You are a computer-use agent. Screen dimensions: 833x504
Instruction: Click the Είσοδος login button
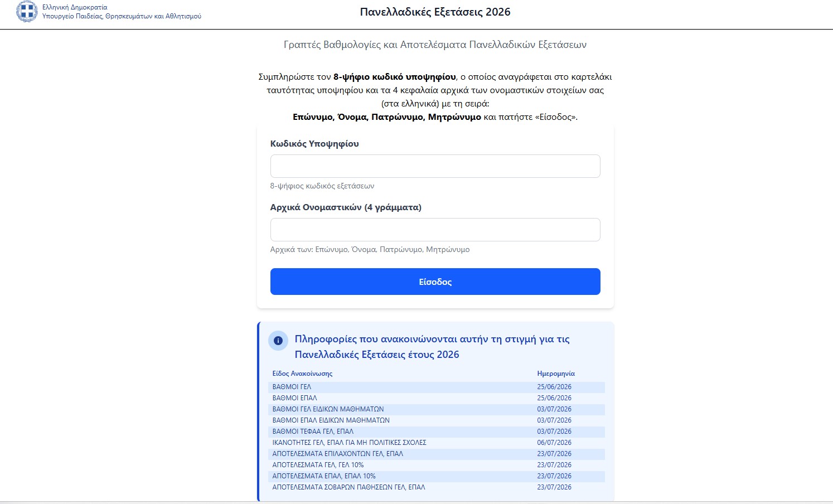point(435,282)
